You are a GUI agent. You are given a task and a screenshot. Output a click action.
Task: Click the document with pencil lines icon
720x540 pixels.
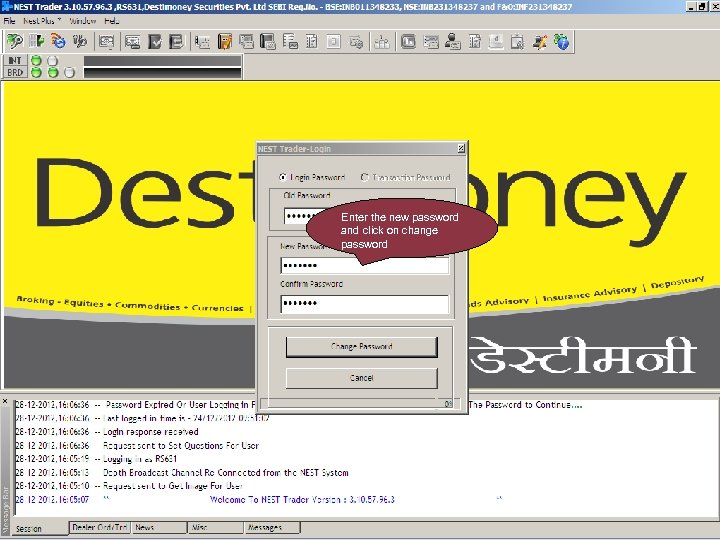coord(475,42)
